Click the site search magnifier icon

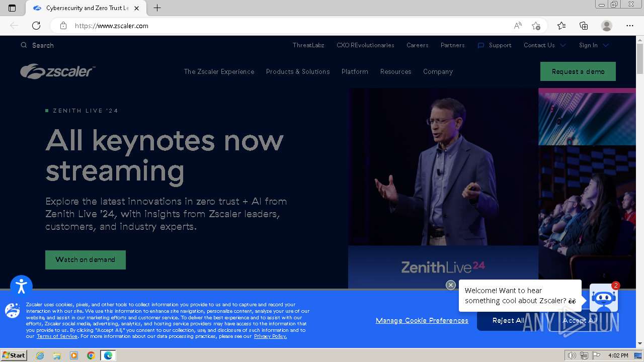(24, 45)
